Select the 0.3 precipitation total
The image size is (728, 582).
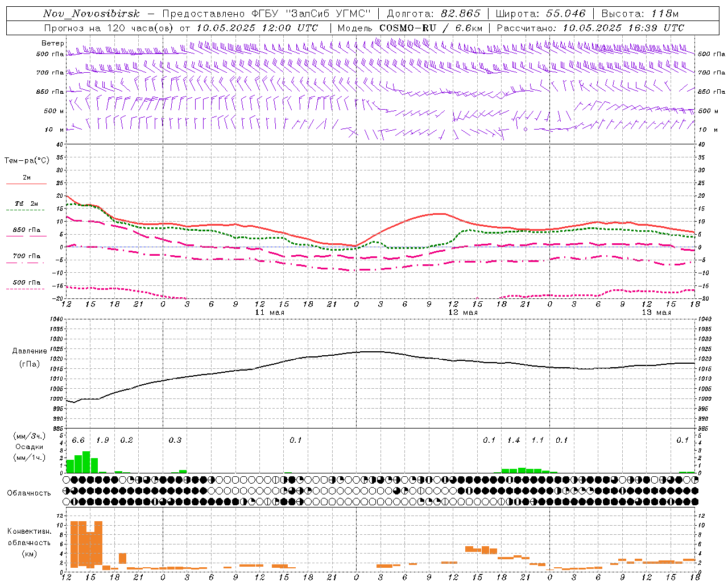click(175, 440)
